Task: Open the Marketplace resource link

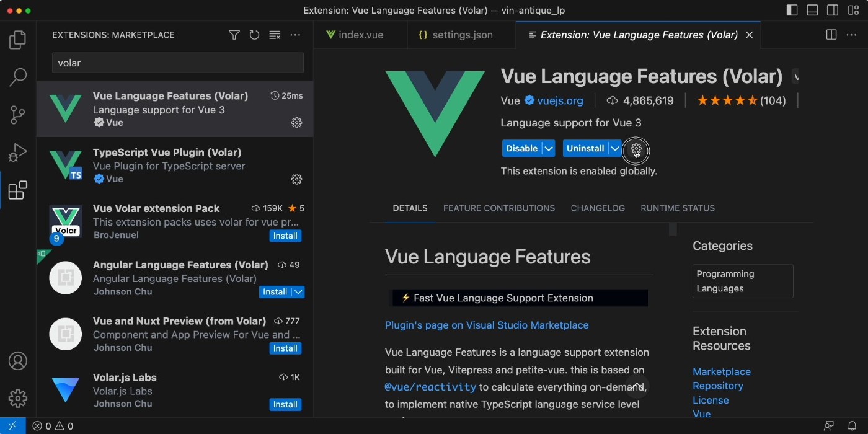Action: tap(722, 371)
